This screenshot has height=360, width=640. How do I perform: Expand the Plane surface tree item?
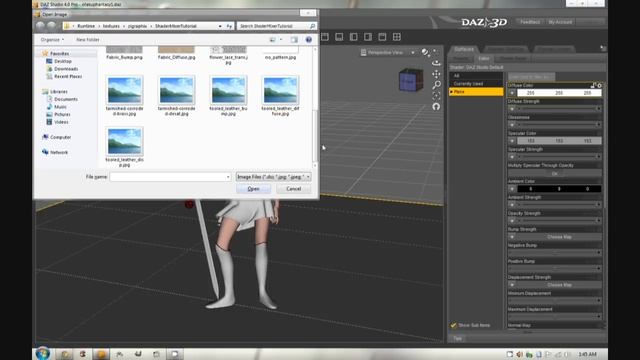451,92
